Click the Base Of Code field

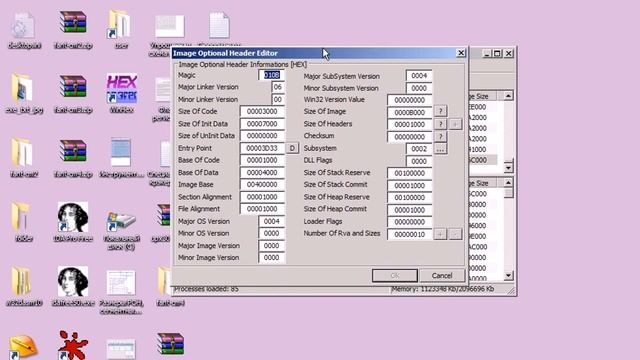[x=262, y=160]
